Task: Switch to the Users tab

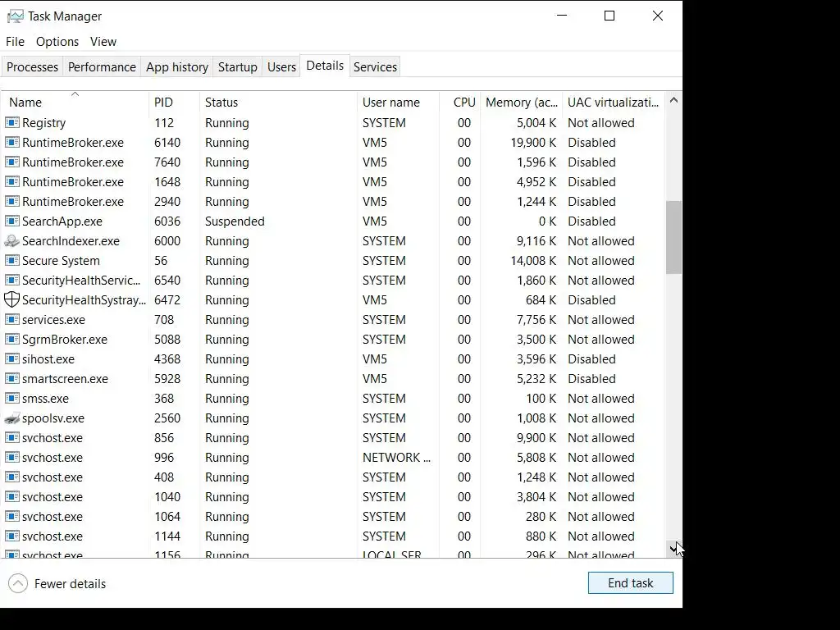Action: click(281, 67)
